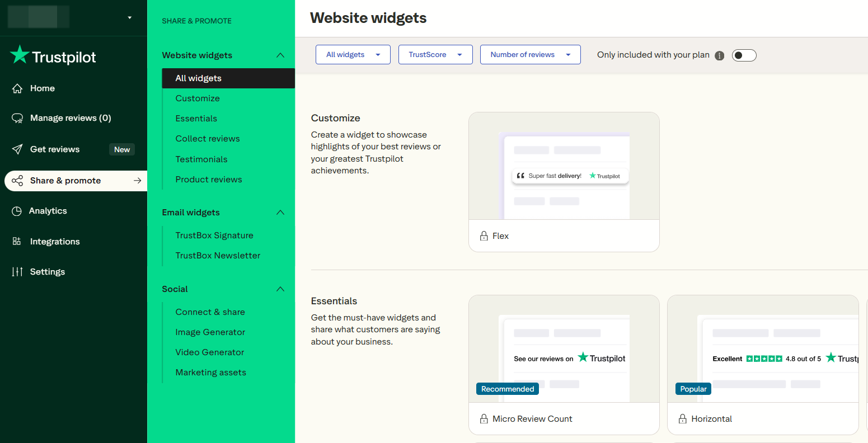Viewport: 868px width, 443px height.
Task: Click the Analytics pie chart icon
Action: tap(17, 211)
